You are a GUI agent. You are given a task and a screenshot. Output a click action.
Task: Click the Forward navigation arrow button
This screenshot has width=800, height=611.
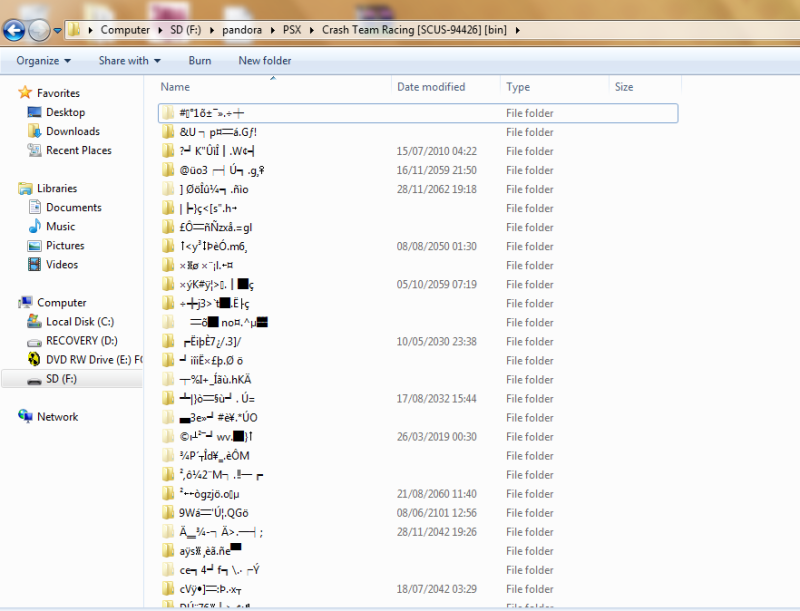tap(40, 30)
